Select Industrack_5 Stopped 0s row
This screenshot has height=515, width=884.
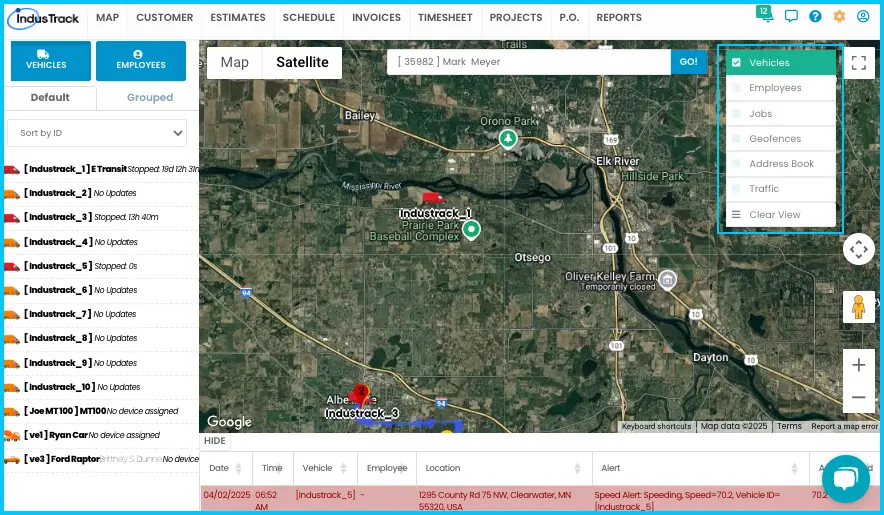(x=101, y=266)
